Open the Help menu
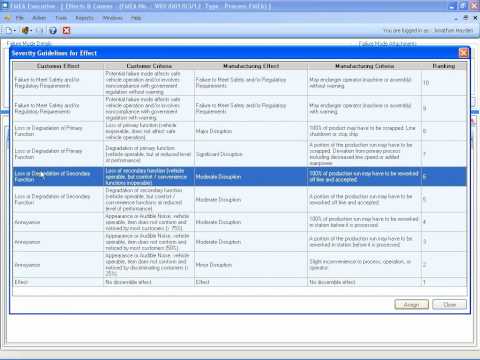480x360 pixels. click(x=136, y=18)
